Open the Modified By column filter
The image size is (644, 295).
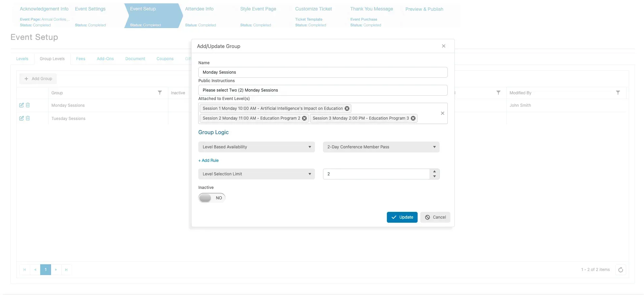[618, 93]
